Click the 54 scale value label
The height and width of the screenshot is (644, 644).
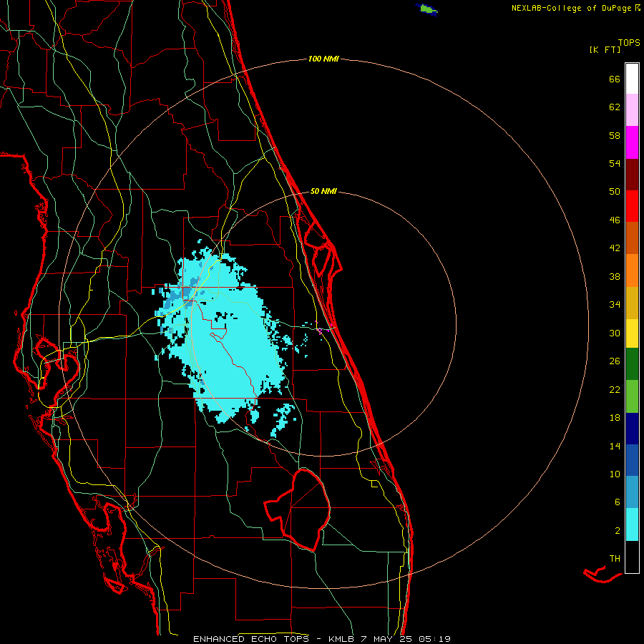(x=615, y=163)
